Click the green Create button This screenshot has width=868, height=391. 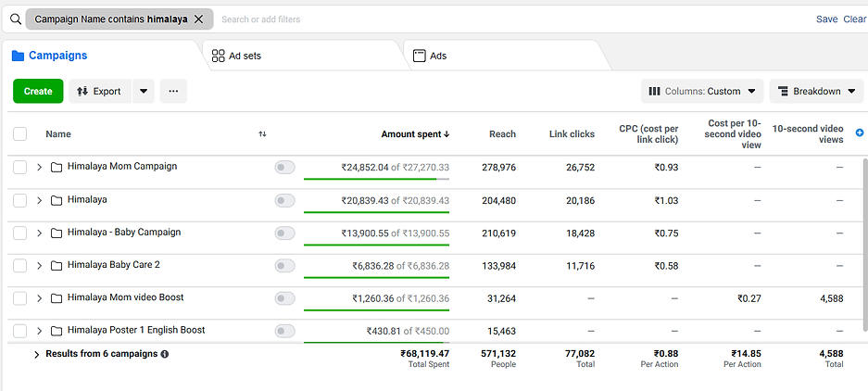click(38, 91)
